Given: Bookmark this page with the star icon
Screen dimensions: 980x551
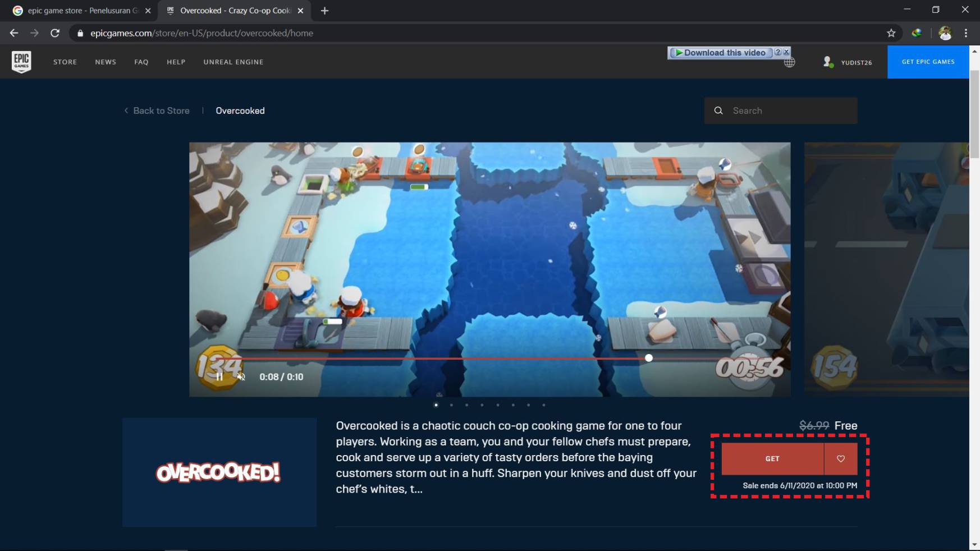Looking at the screenshot, I should 891,33.
